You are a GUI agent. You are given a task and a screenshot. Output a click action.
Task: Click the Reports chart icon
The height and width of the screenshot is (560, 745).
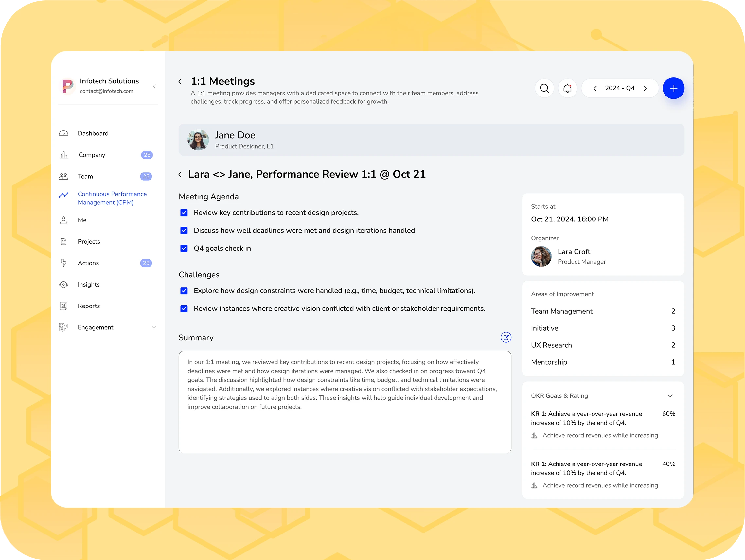(64, 306)
